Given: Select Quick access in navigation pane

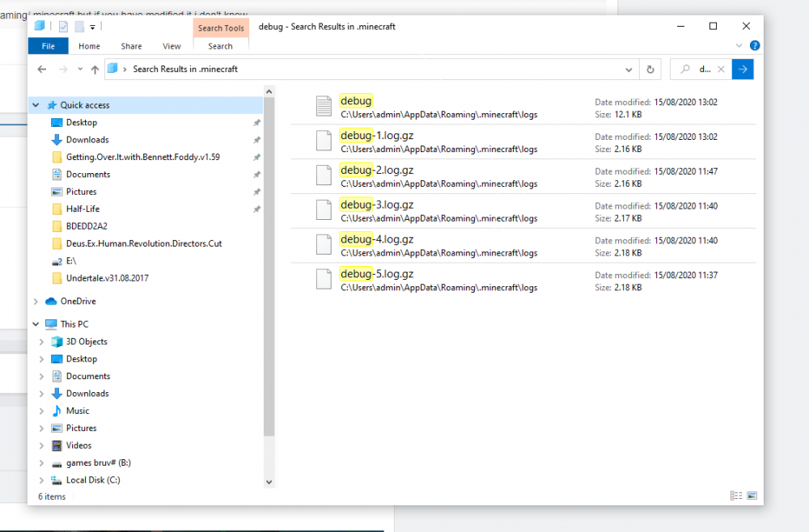Looking at the screenshot, I should click(x=85, y=105).
